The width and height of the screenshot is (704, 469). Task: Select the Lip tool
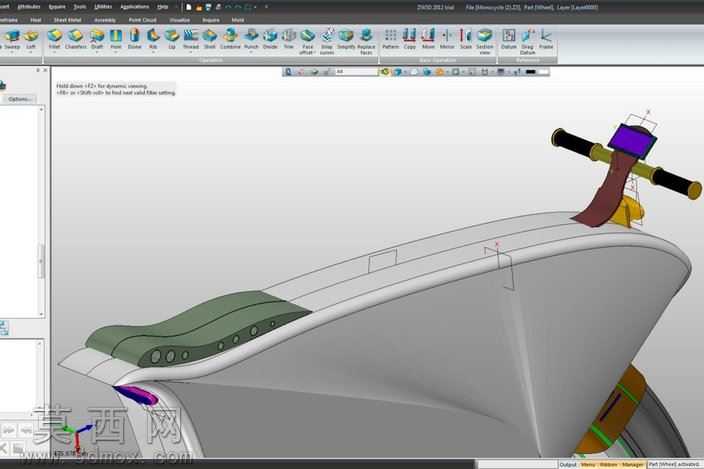tap(172, 39)
